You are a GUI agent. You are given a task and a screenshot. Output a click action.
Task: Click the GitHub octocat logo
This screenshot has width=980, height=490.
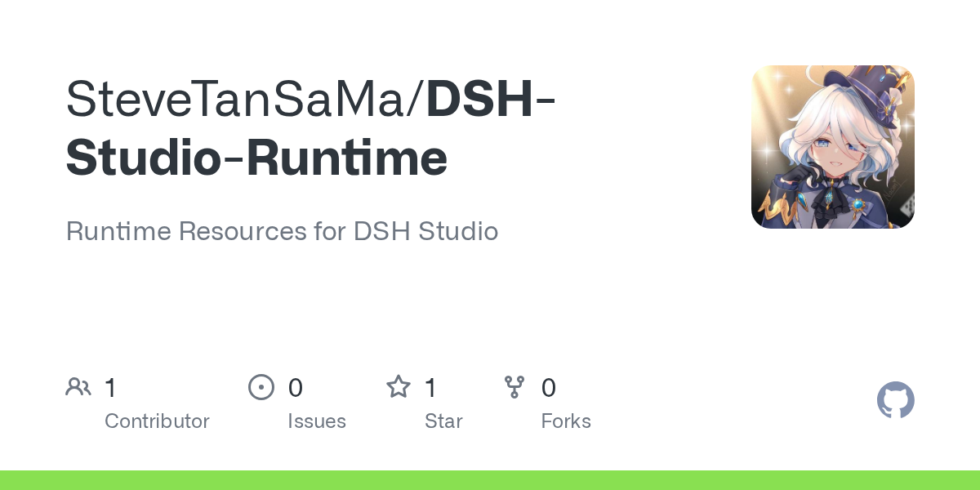click(x=895, y=400)
